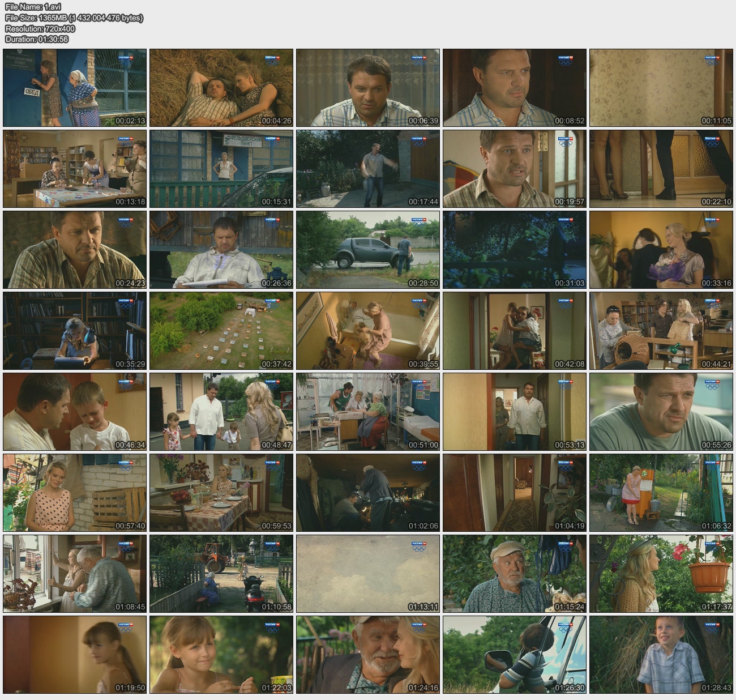Click the polka-dot dress woman frame at 00:57:40

coord(75,493)
